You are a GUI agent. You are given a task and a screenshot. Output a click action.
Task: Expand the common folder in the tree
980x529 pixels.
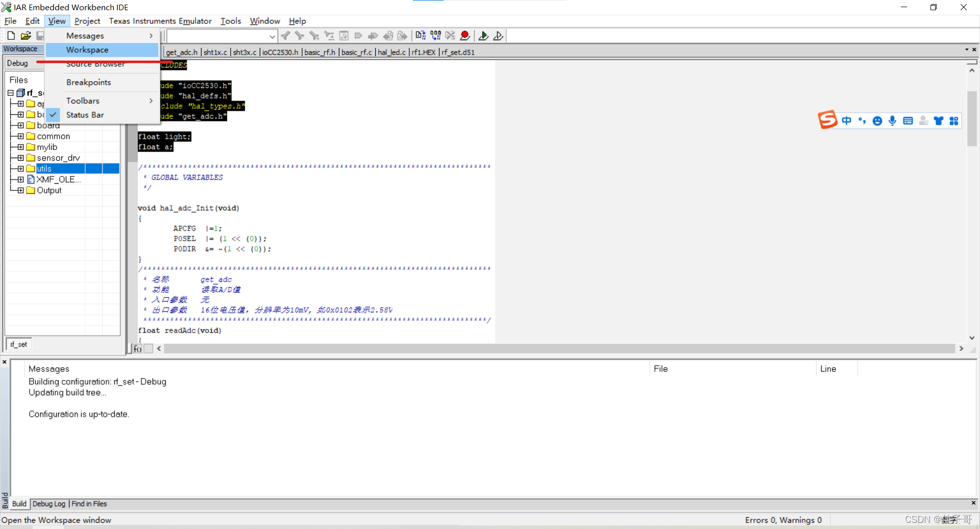click(20, 136)
